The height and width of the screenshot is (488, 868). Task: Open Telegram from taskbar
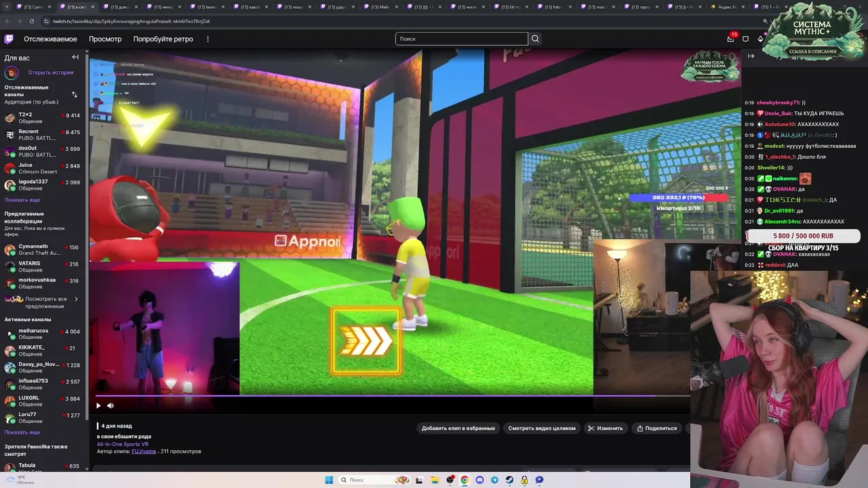pos(494,480)
